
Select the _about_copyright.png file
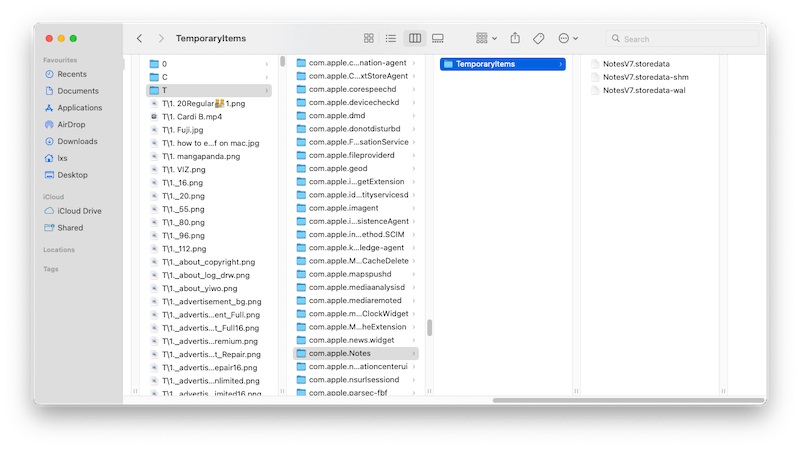(x=209, y=262)
